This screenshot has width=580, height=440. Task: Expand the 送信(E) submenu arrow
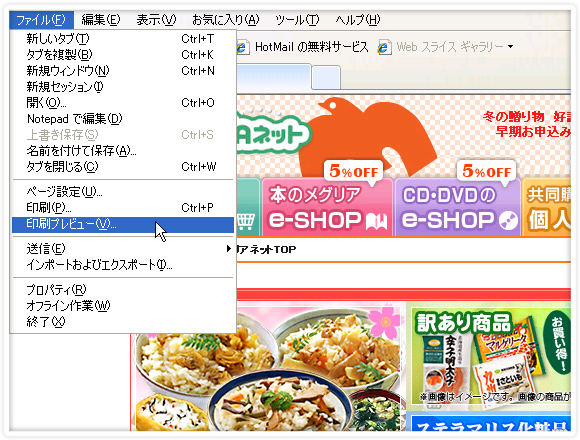229,249
